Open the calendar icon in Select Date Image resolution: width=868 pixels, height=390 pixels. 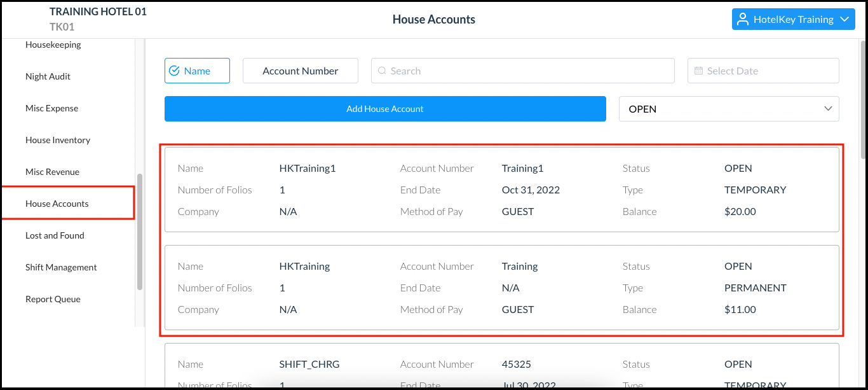pyautogui.click(x=697, y=71)
